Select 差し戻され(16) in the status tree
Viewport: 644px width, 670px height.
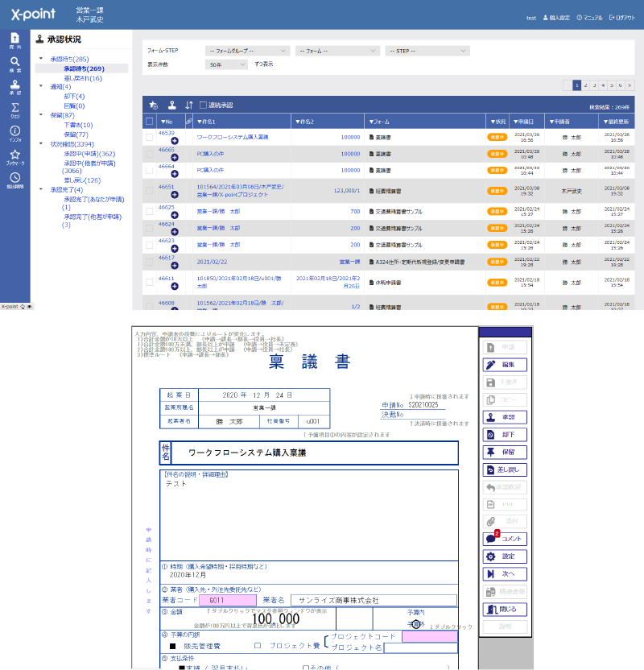(83, 78)
